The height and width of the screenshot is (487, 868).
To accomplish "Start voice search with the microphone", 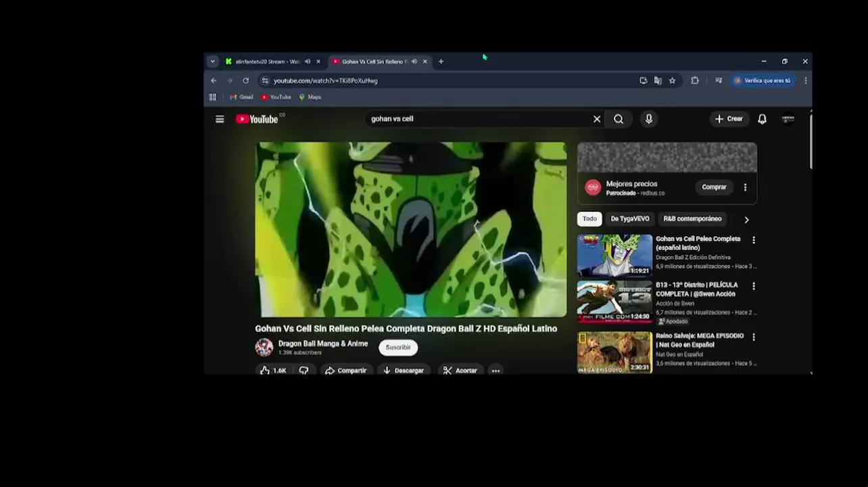I will (x=649, y=119).
